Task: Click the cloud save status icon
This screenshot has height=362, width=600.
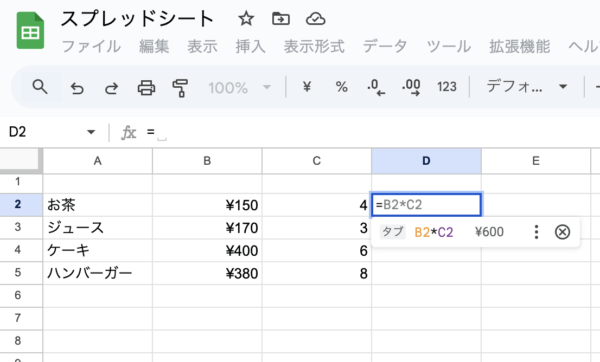Action: click(x=316, y=18)
